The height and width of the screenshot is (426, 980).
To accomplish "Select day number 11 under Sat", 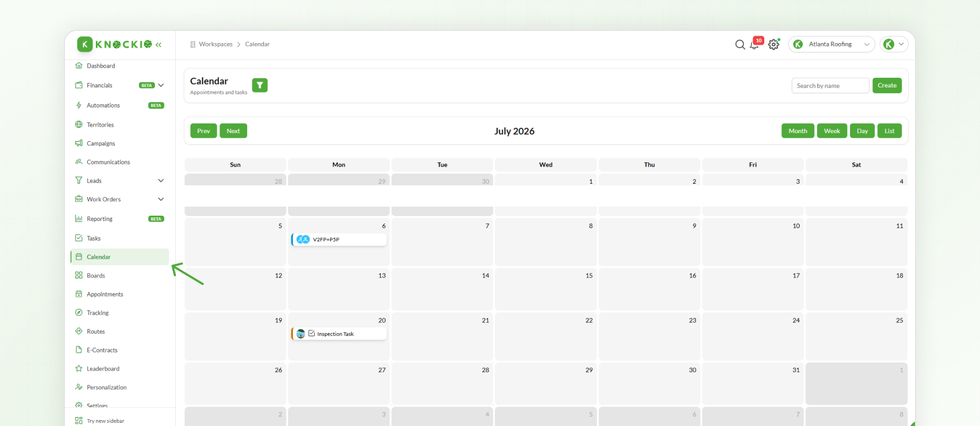I will tap(900, 226).
